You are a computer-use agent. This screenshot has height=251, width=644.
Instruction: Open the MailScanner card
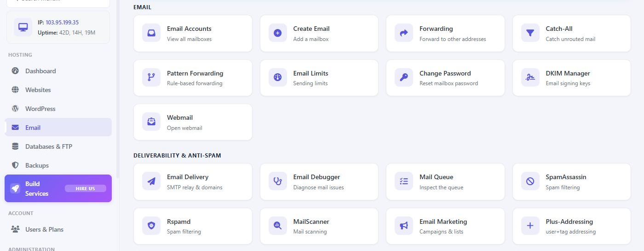pyautogui.click(x=319, y=226)
